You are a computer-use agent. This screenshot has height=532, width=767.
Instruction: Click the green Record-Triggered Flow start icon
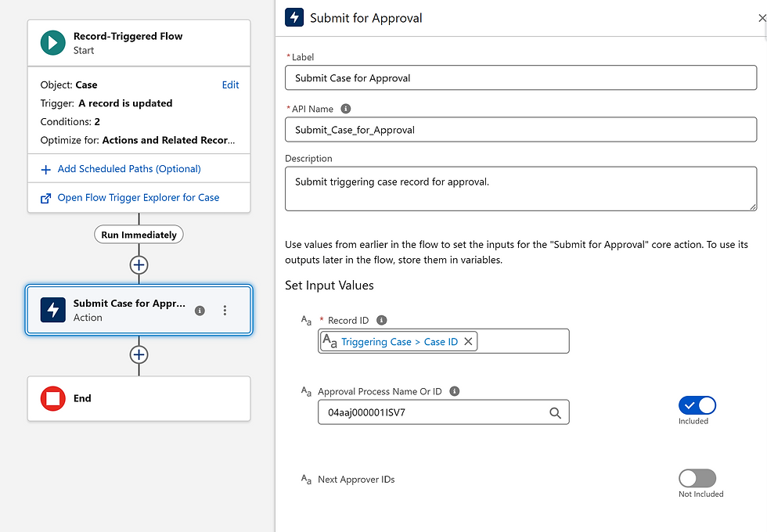tap(53, 43)
